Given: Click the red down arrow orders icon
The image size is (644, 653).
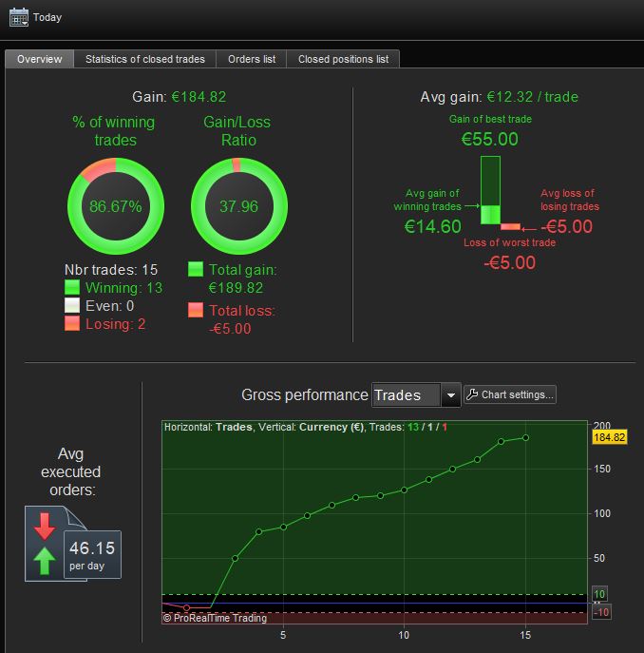Looking at the screenshot, I should point(44,526).
